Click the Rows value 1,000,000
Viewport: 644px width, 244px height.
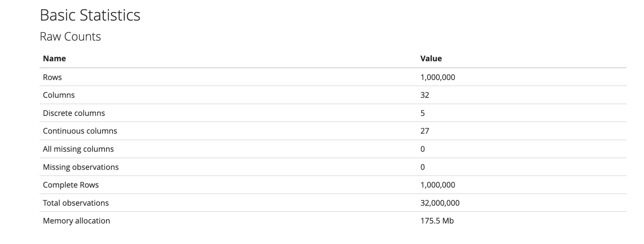click(437, 77)
